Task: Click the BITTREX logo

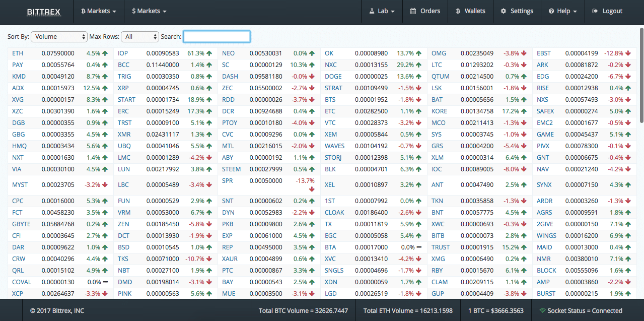Action: point(43,12)
